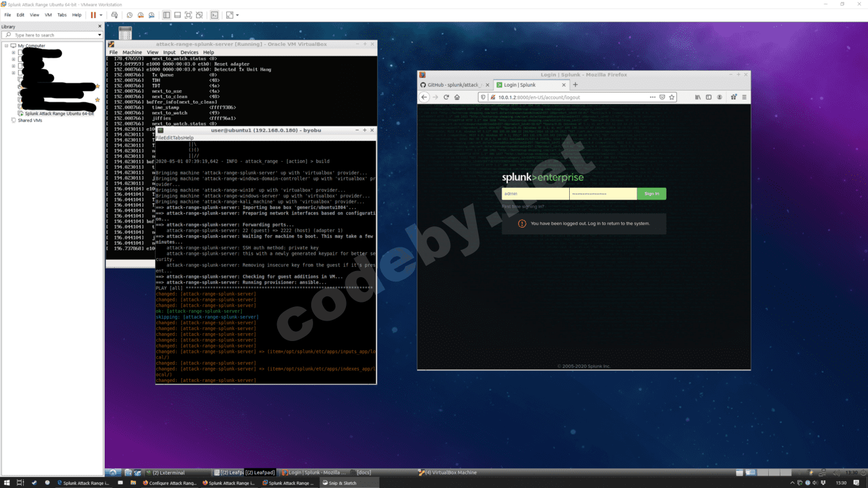Click the Firefox back arrow
This screenshot has width=868, height=488.
424,97
